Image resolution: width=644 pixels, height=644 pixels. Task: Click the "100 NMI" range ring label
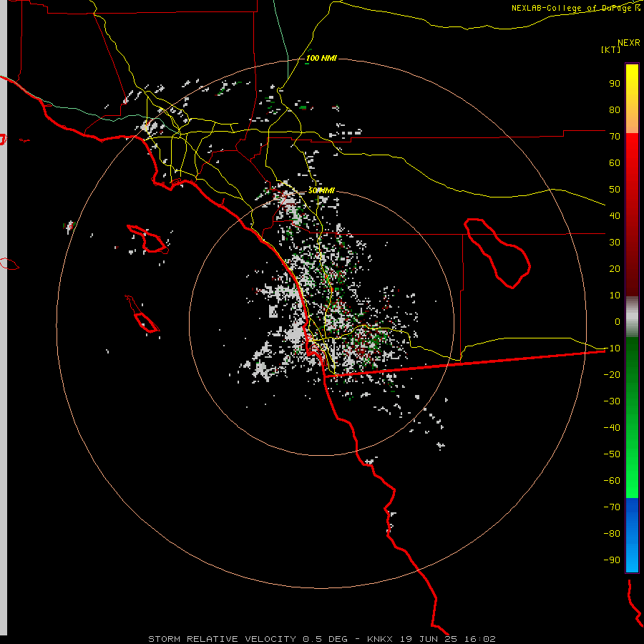coord(321,58)
